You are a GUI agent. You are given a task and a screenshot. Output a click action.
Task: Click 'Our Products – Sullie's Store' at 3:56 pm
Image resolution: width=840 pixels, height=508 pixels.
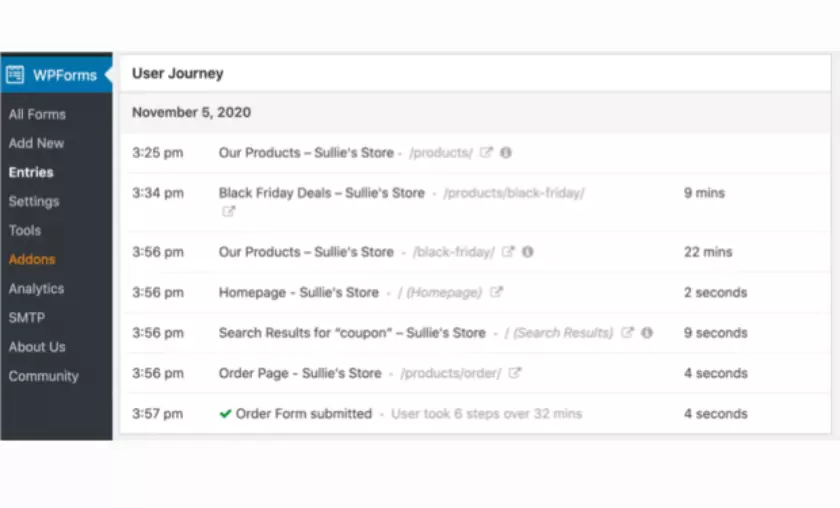pos(306,252)
